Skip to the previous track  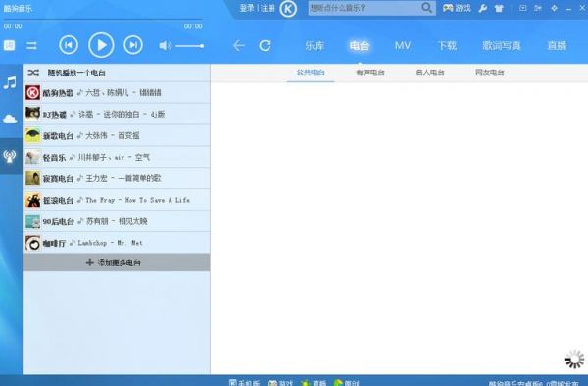coord(69,45)
